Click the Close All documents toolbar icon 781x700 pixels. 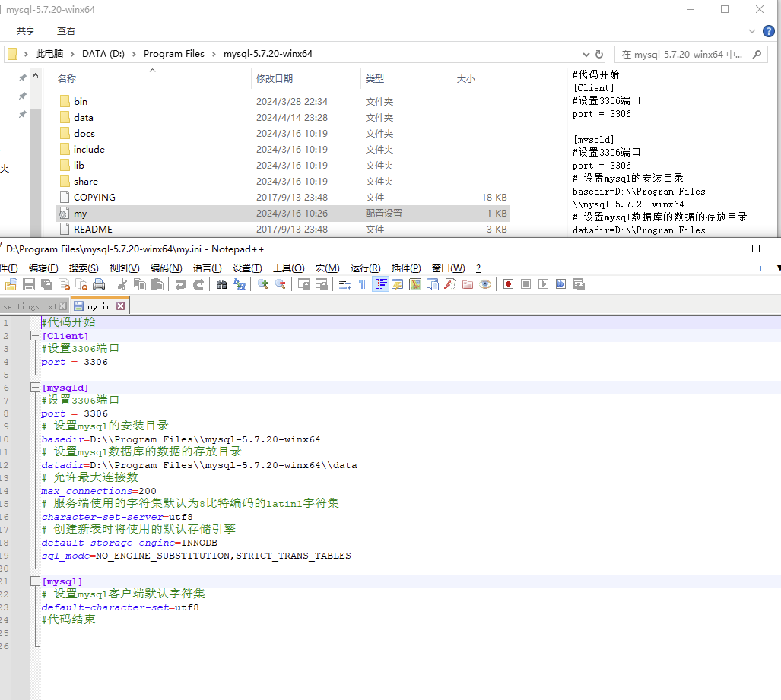click(x=81, y=284)
